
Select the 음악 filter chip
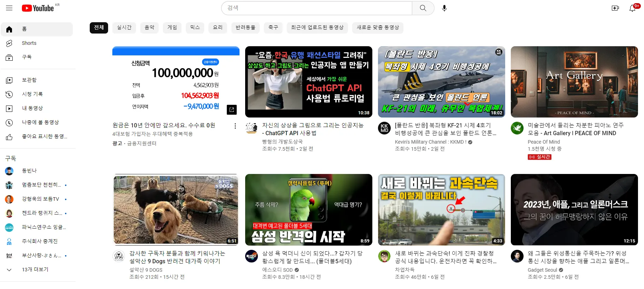[149, 28]
